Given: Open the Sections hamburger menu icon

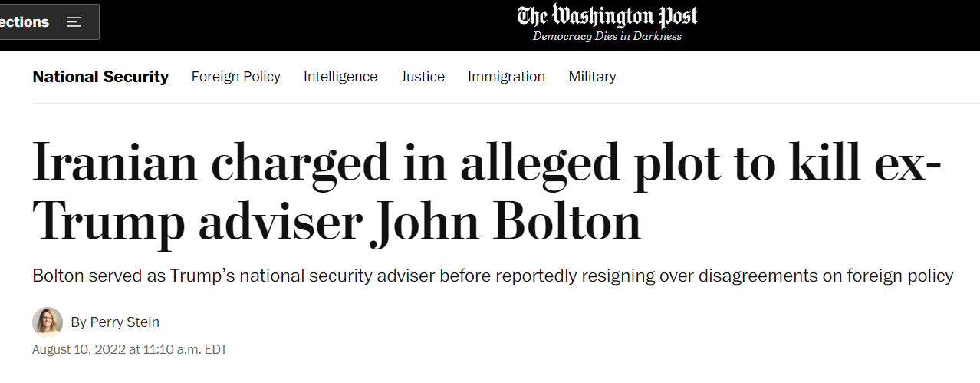Looking at the screenshot, I should [74, 22].
